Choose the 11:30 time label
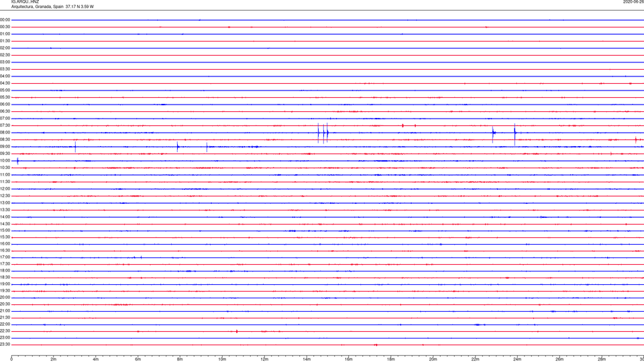The image size is (644, 362). (5, 182)
